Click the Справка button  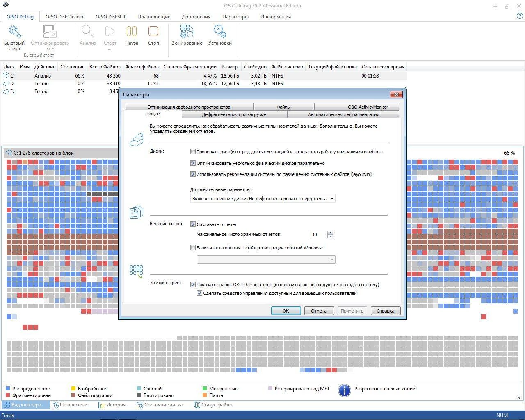385,311
